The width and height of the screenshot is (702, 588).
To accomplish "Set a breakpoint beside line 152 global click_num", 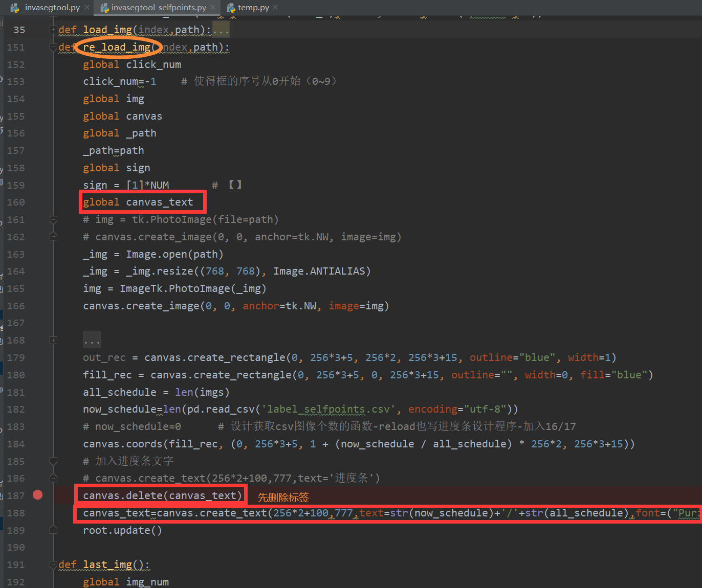I will [37, 64].
